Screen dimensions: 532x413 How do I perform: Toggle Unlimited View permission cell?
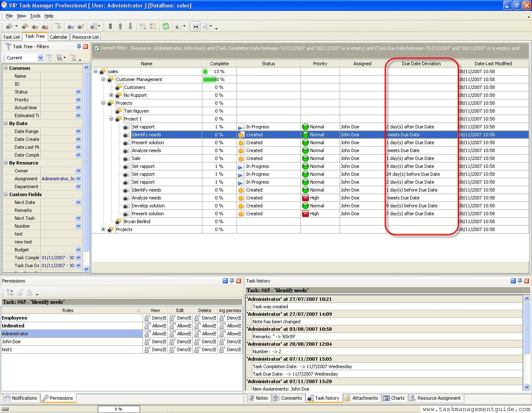(155, 326)
